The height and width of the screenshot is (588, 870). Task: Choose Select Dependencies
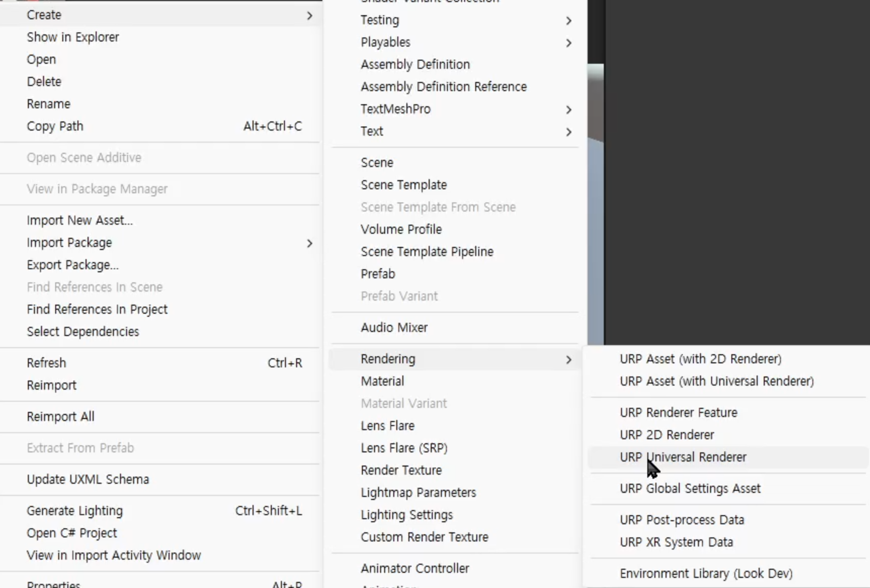161,332
